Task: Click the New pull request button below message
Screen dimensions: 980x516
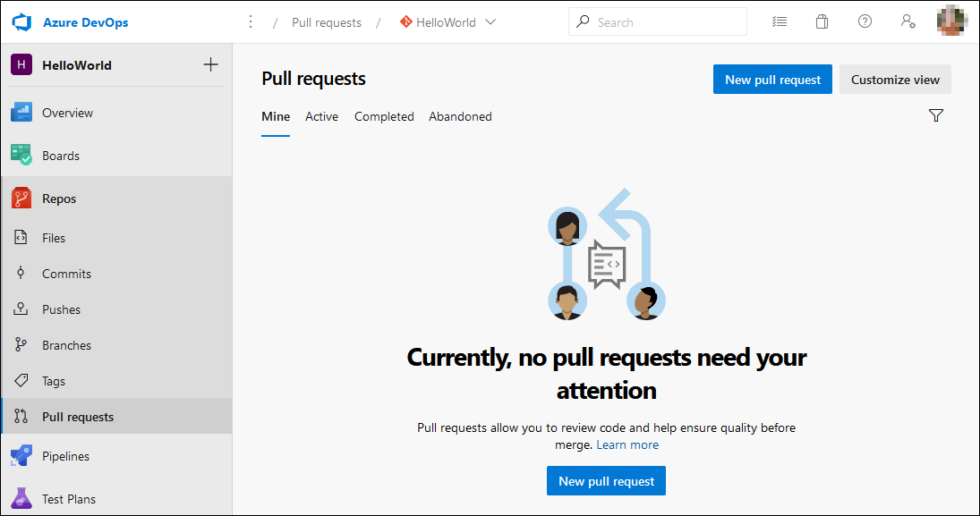Action: 606,481
